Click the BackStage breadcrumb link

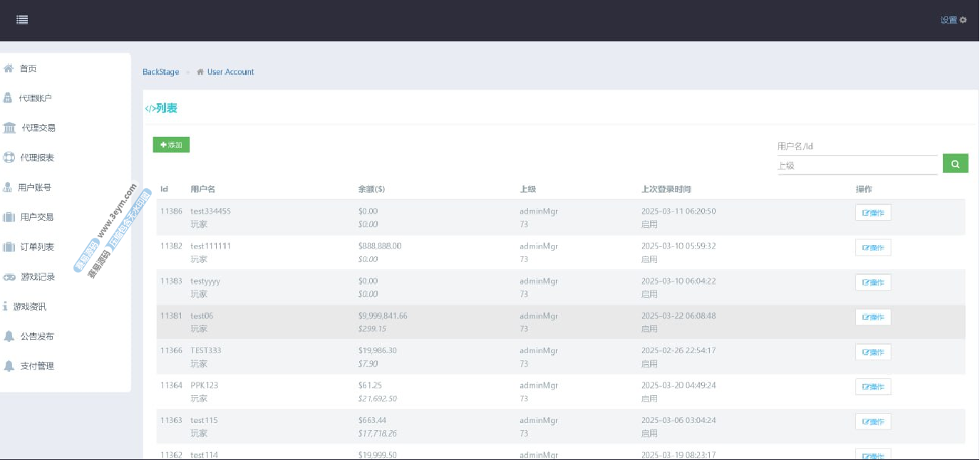[x=161, y=72]
